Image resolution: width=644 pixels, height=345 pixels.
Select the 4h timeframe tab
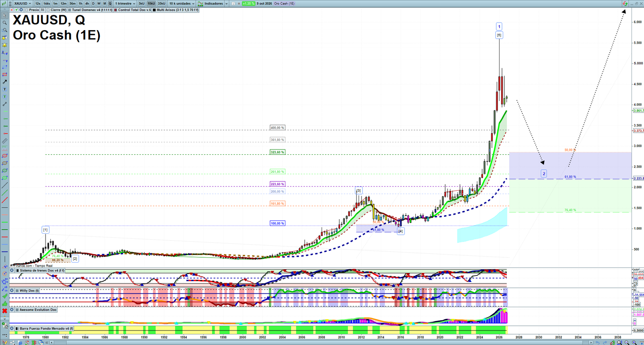pos(87,4)
